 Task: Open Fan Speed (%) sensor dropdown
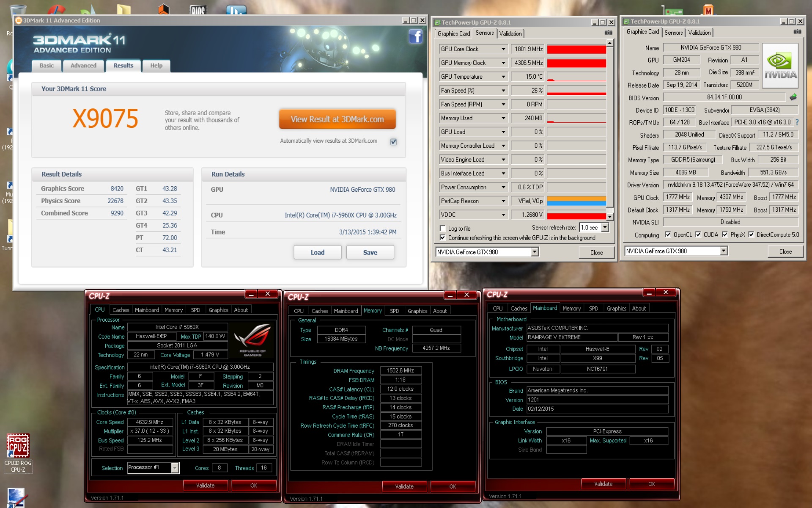[x=503, y=91]
